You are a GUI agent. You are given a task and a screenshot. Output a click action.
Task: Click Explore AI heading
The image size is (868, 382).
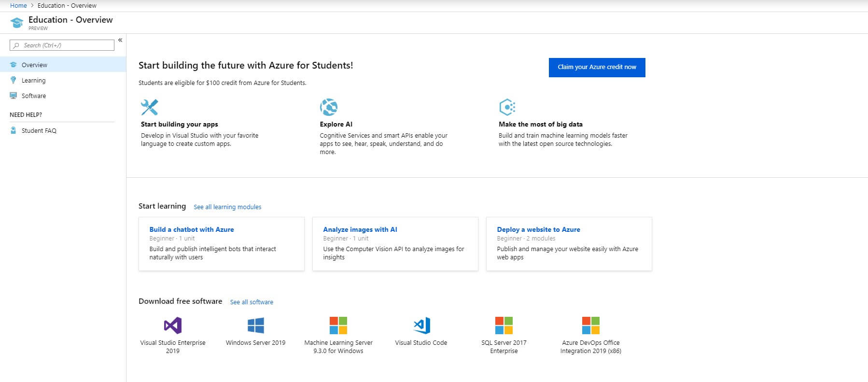click(336, 124)
